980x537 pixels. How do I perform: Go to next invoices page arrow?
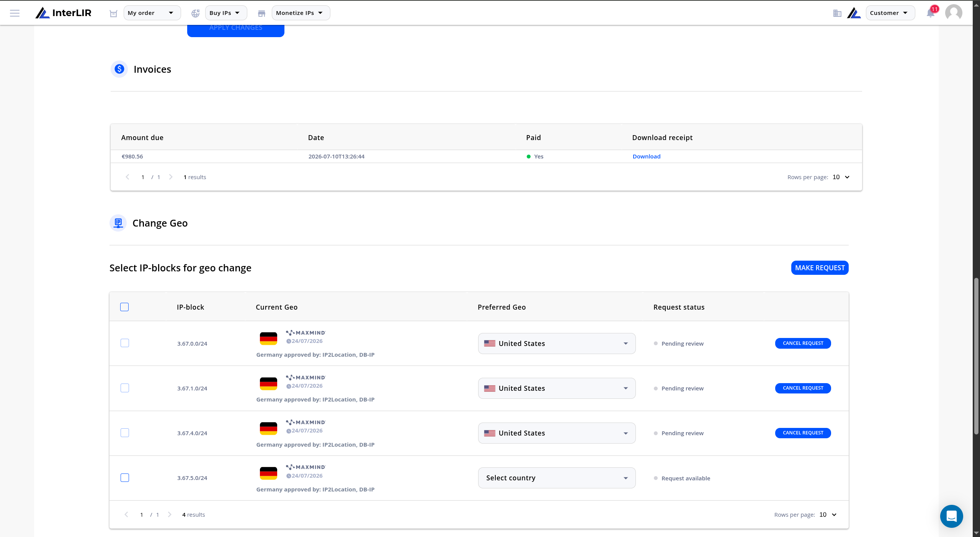click(x=171, y=177)
